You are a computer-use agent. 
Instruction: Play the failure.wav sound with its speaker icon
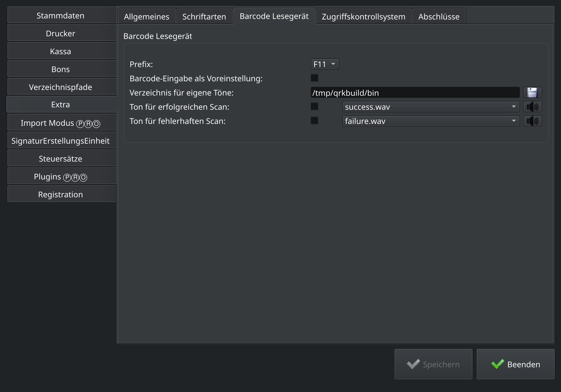click(x=532, y=121)
